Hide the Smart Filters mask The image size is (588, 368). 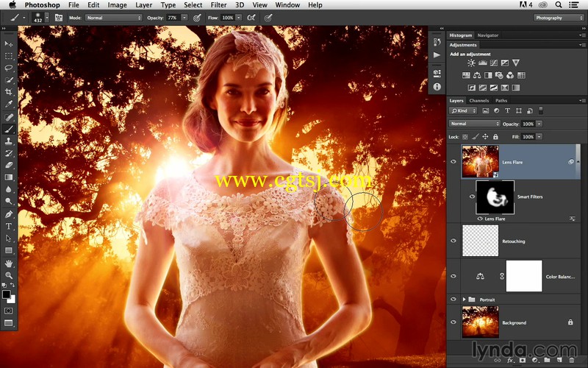click(x=472, y=197)
